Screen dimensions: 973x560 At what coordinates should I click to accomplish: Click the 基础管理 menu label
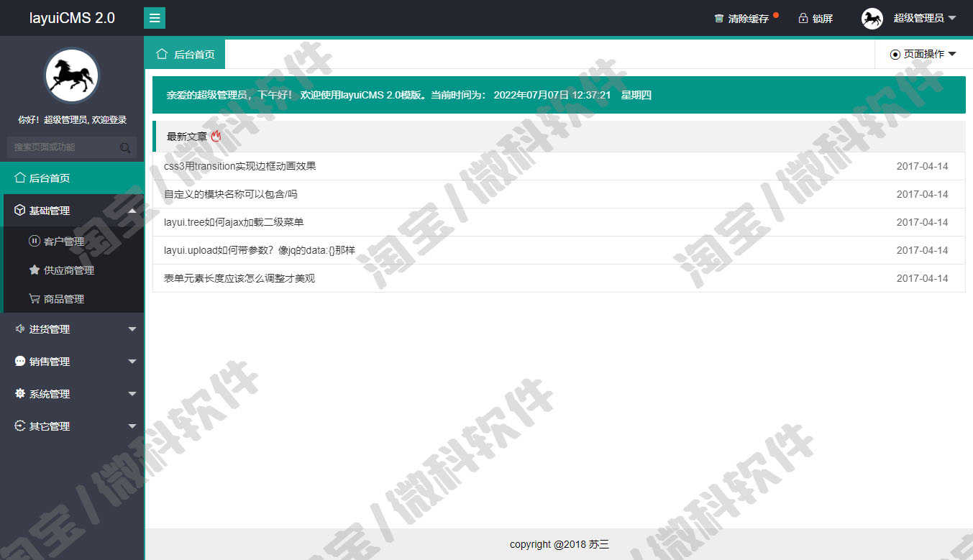tap(50, 211)
